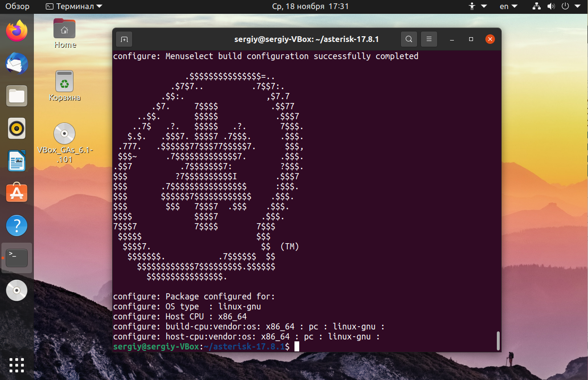Maximize the terminal window
Screen dimensions: 588x380
[x=471, y=39]
